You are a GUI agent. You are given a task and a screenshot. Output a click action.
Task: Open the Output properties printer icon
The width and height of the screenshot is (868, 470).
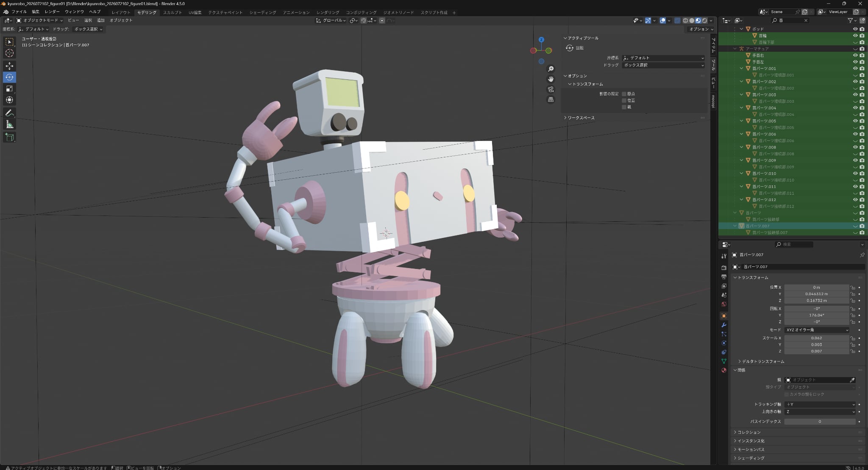pos(724,277)
